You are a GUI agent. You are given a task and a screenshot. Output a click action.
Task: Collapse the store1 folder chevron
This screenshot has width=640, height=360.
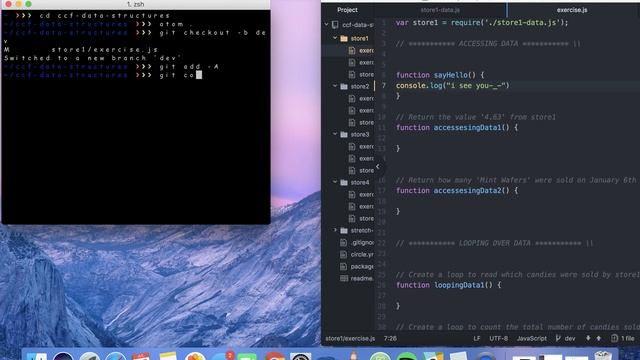335,38
